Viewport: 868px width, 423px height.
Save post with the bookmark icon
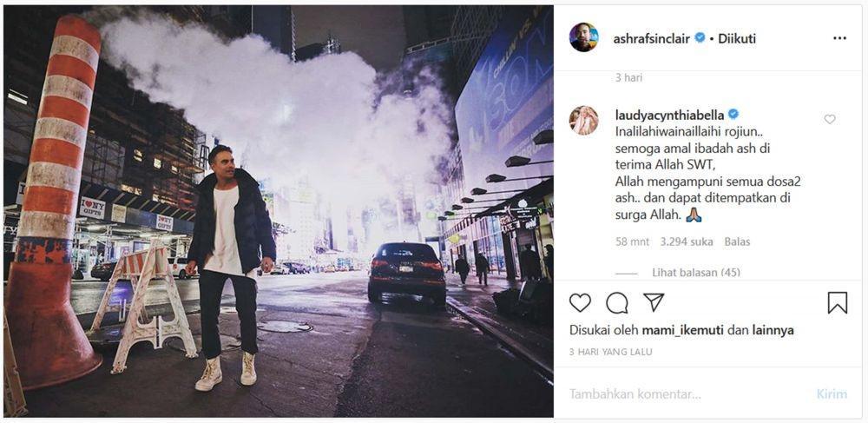click(x=838, y=303)
